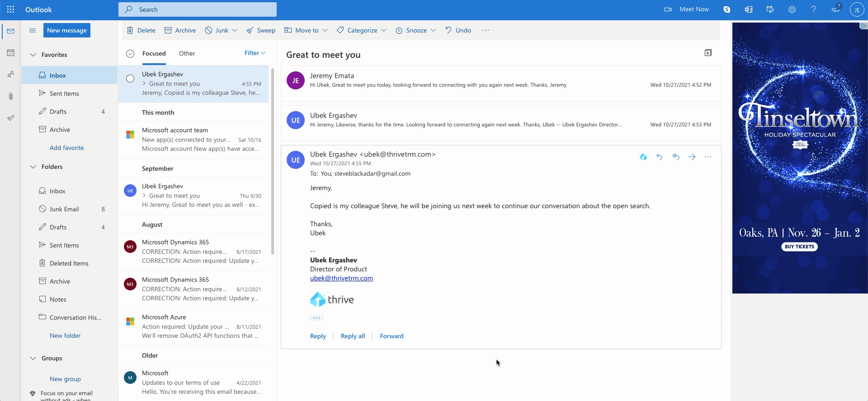Image resolution: width=868 pixels, height=401 pixels.
Task: Collapse the Groups section
Action: [x=33, y=358]
